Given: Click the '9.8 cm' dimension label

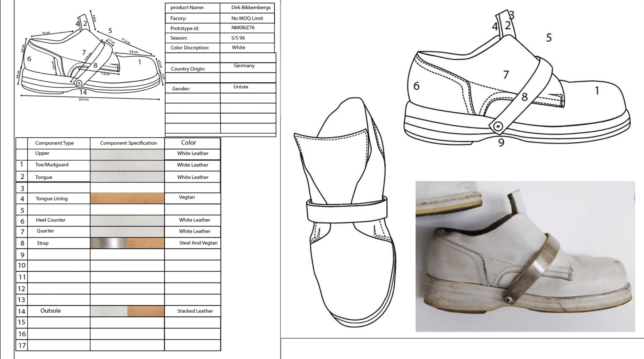Looking at the screenshot, I should (x=134, y=52).
